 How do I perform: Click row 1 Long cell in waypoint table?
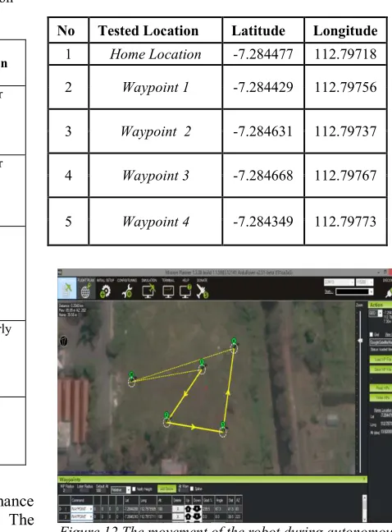(148, 509)
